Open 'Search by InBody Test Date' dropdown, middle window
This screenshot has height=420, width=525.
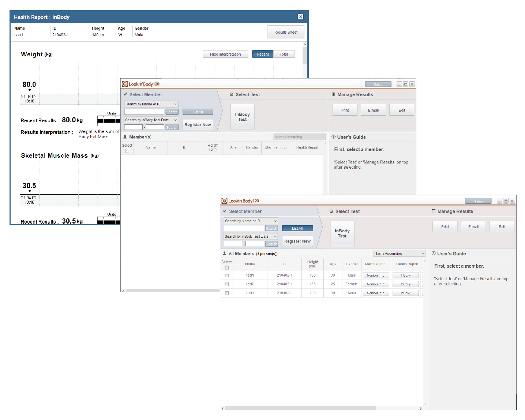[x=151, y=120]
